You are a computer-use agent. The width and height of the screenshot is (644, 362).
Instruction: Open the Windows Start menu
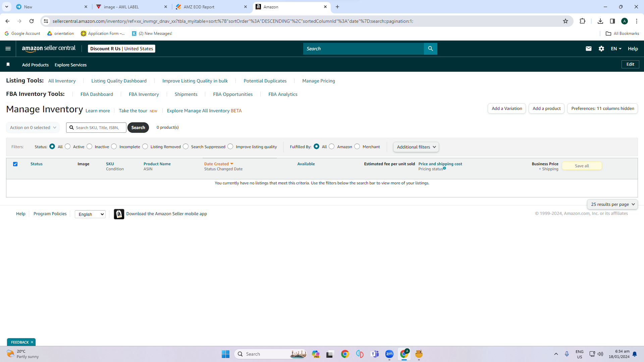(x=225, y=354)
